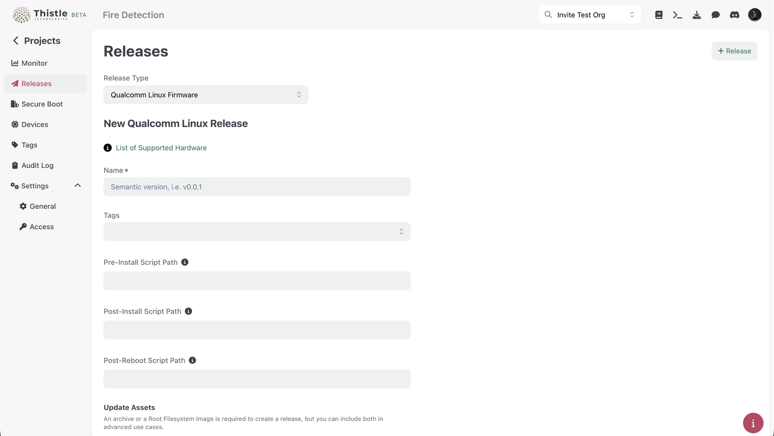Open the chat feedback bubble icon
Screen dimensions: 774x436
pos(715,15)
